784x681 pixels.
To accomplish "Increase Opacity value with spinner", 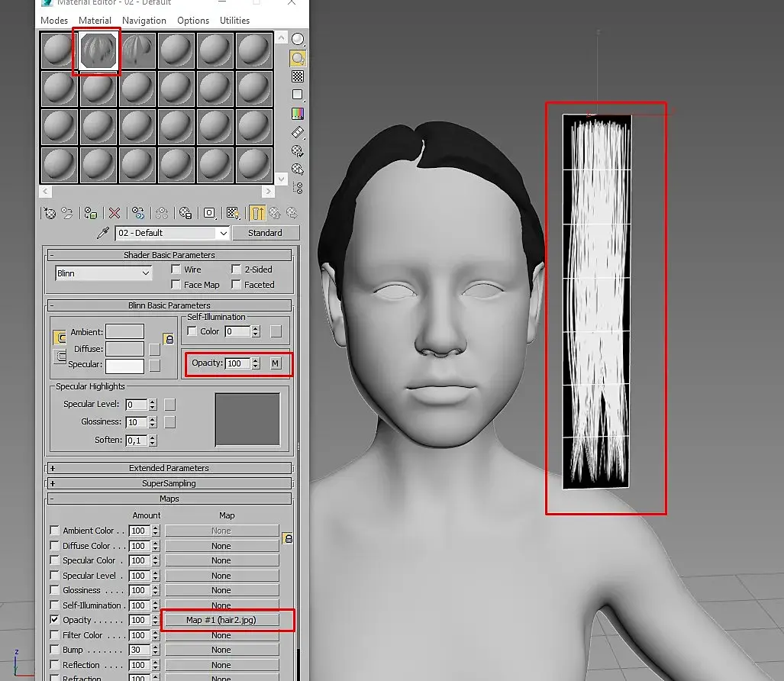I will point(256,360).
